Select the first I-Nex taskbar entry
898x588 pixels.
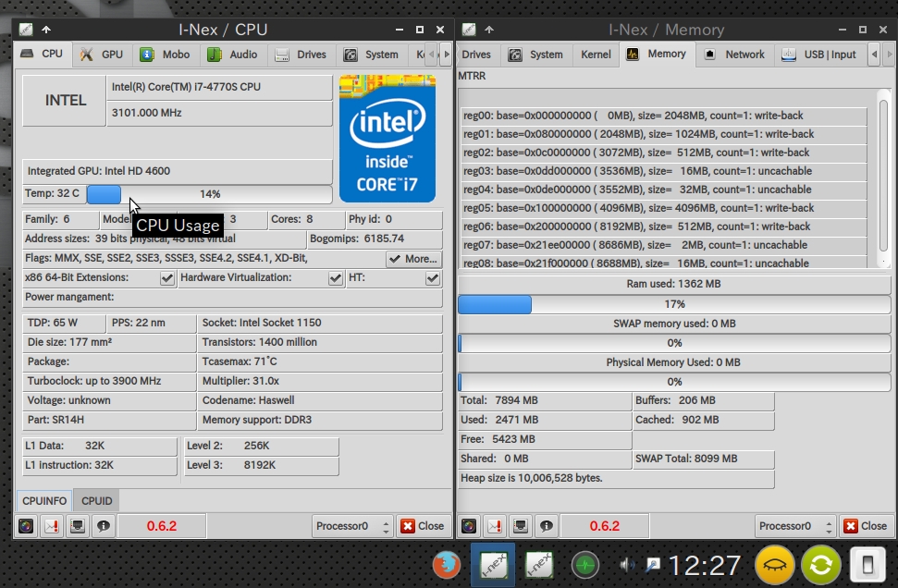[493, 566]
